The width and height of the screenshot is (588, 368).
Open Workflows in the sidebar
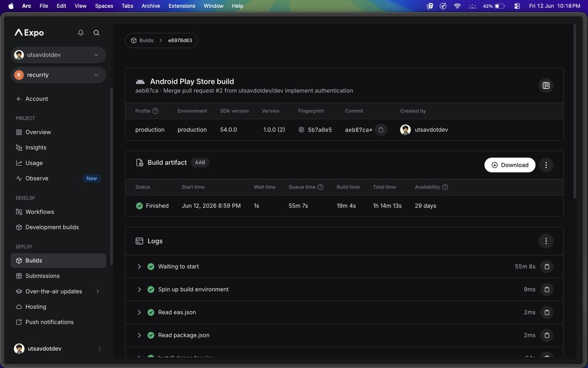58,211
